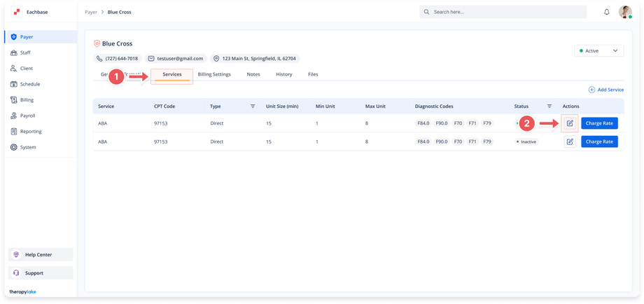Contact Support from the sidebar
Viewport: 644px width, 304px height.
click(41, 273)
